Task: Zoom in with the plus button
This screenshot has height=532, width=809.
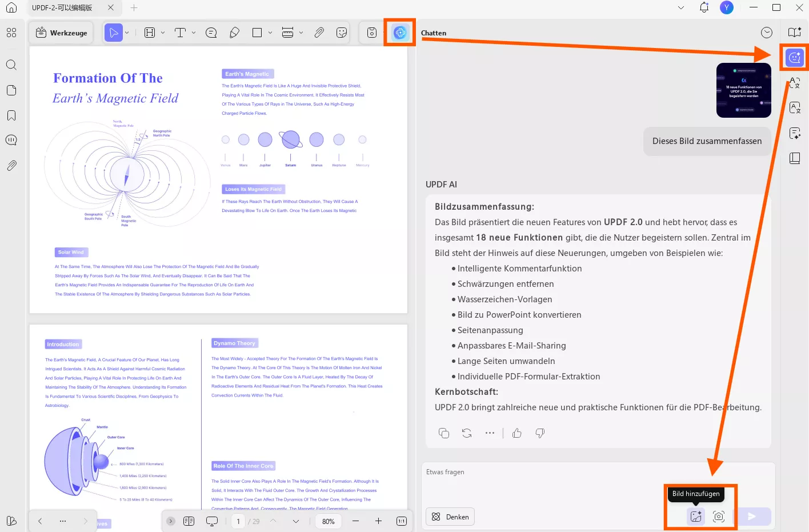Action: [x=378, y=521]
